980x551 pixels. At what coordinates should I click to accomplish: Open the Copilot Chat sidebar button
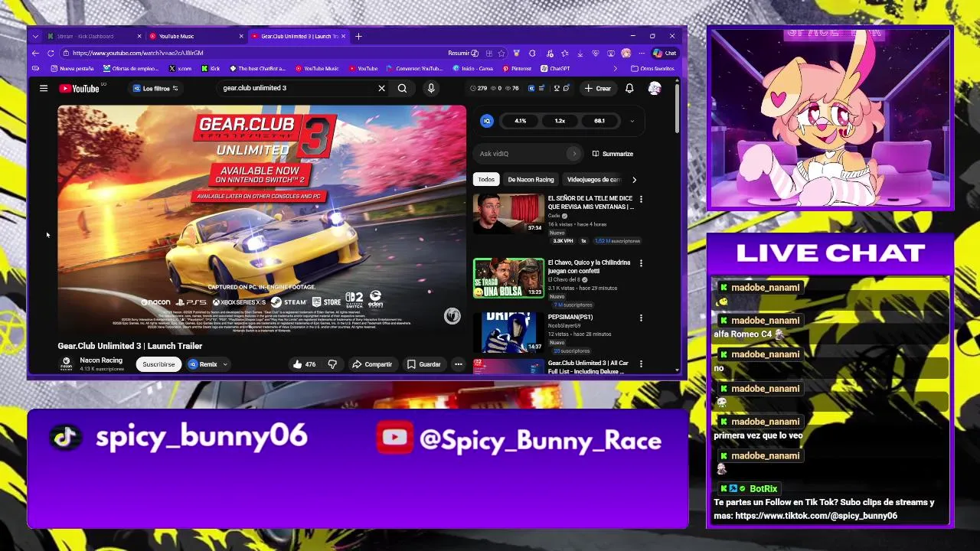[x=665, y=53]
